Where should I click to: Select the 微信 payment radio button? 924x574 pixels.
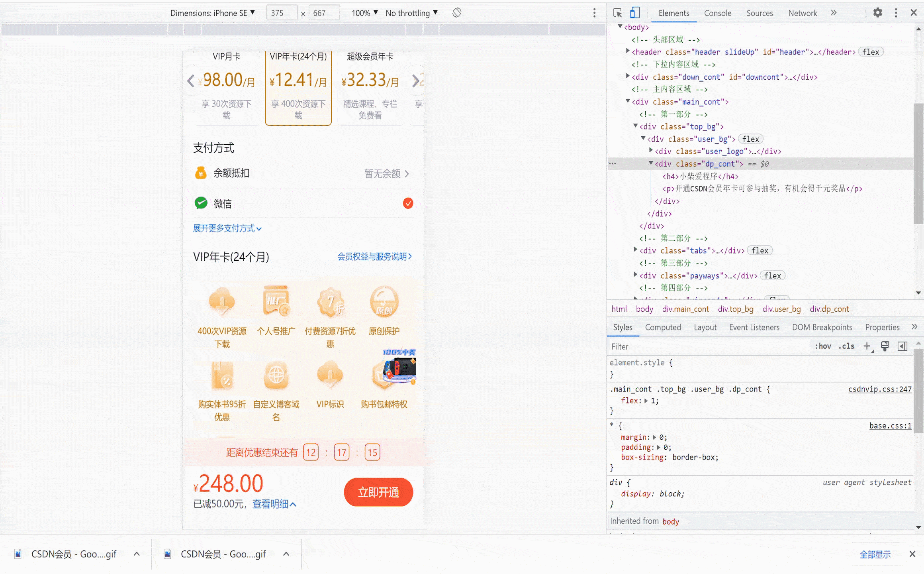[408, 203]
